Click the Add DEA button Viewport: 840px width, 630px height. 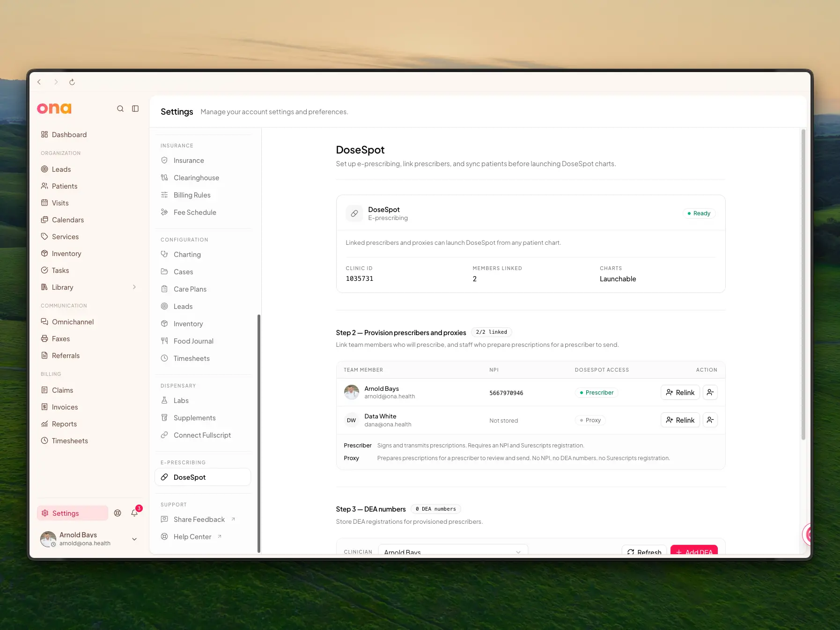pyautogui.click(x=694, y=550)
